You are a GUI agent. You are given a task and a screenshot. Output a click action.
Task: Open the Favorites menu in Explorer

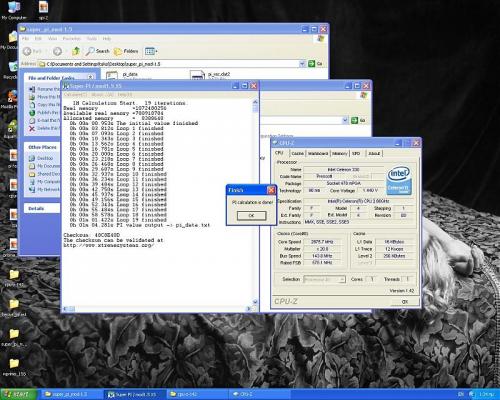pyautogui.click(x=72, y=39)
